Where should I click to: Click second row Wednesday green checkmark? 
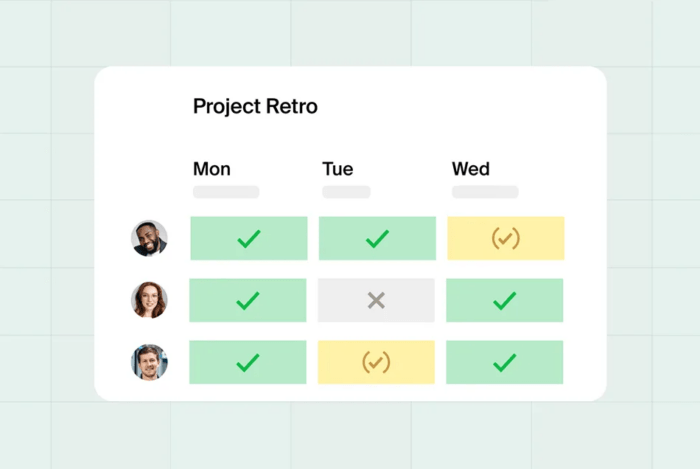click(505, 300)
